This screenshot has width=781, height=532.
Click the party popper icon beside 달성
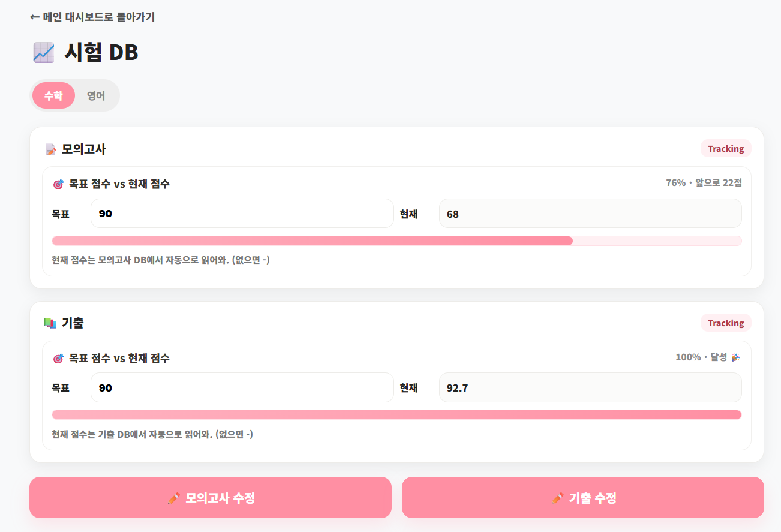(x=735, y=357)
